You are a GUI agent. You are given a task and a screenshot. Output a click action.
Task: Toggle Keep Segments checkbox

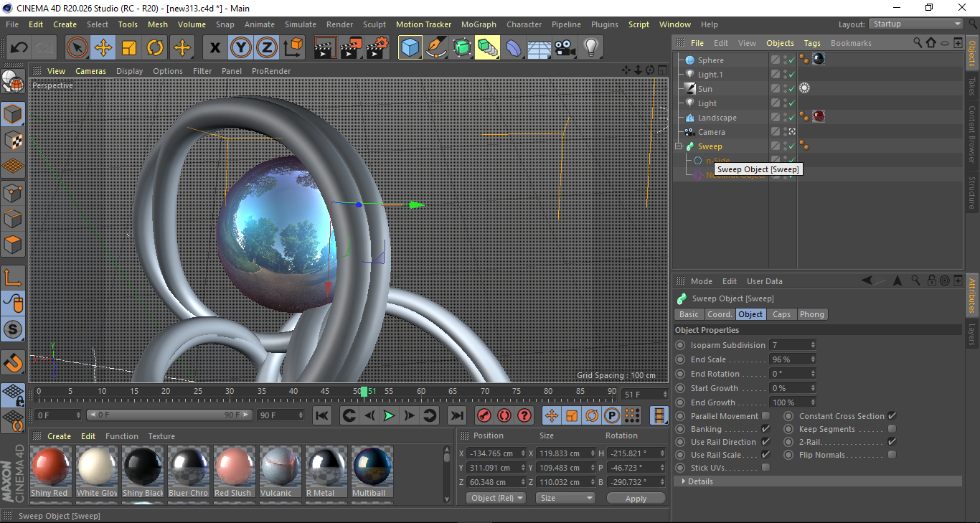pyautogui.click(x=892, y=429)
